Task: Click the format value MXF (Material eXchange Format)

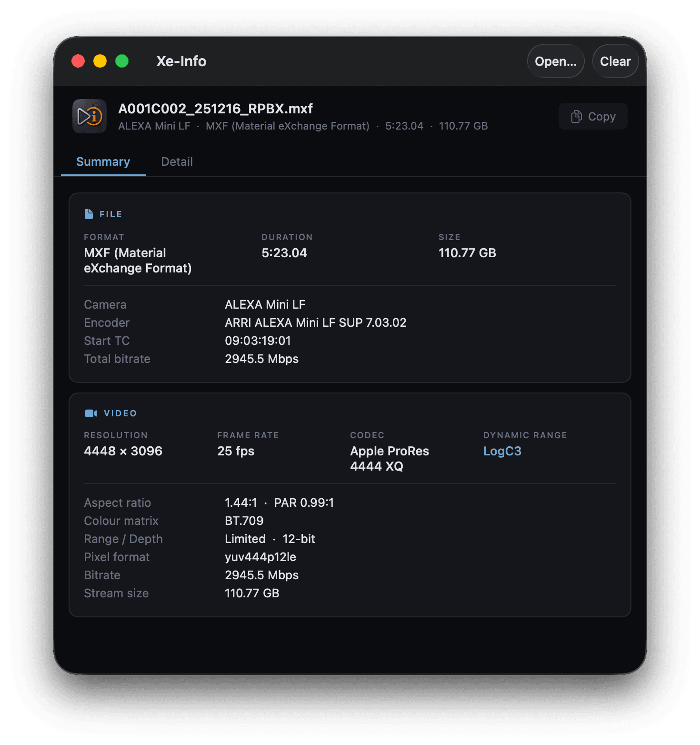Action: tap(138, 261)
